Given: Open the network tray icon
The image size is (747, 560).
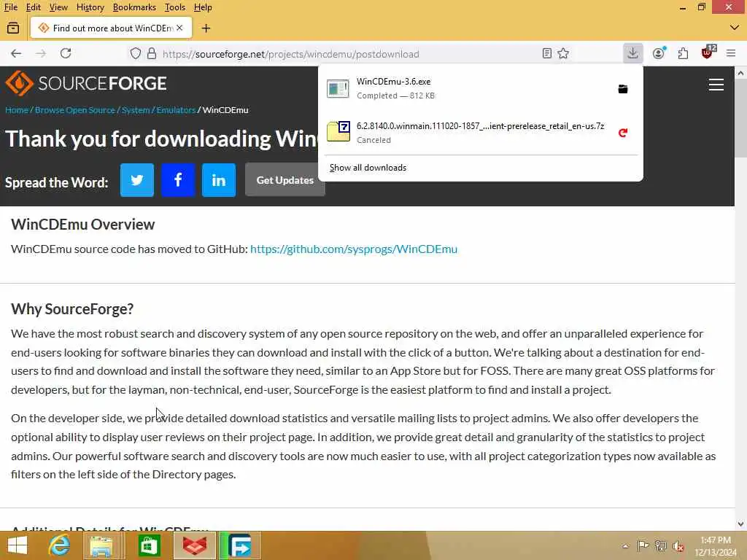Looking at the screenshot, I should (x=661, y=545).
